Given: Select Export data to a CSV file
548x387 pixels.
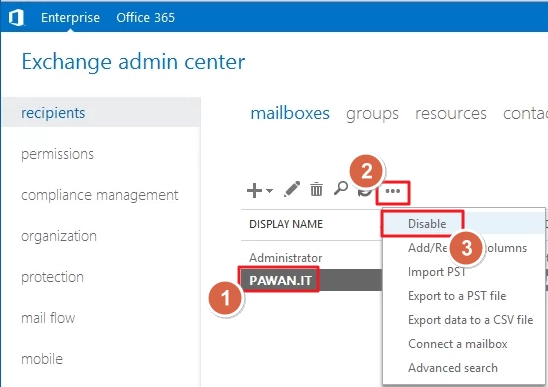Looking at the screenshot, I should pyautogui.click(x=464, y=320).
